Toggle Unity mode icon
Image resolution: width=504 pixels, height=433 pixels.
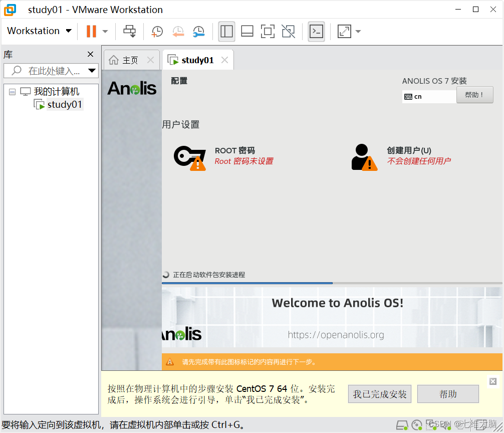[x=288, y=32]
